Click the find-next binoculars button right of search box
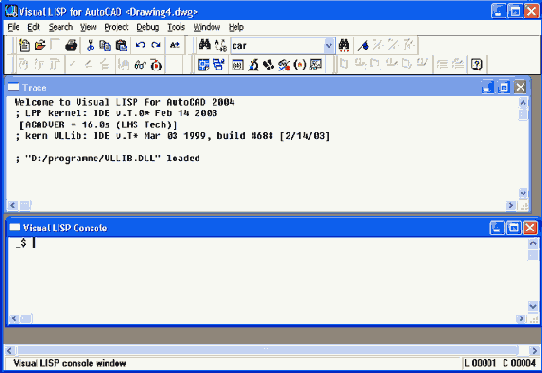542x373 pixels. coord(344,45)
